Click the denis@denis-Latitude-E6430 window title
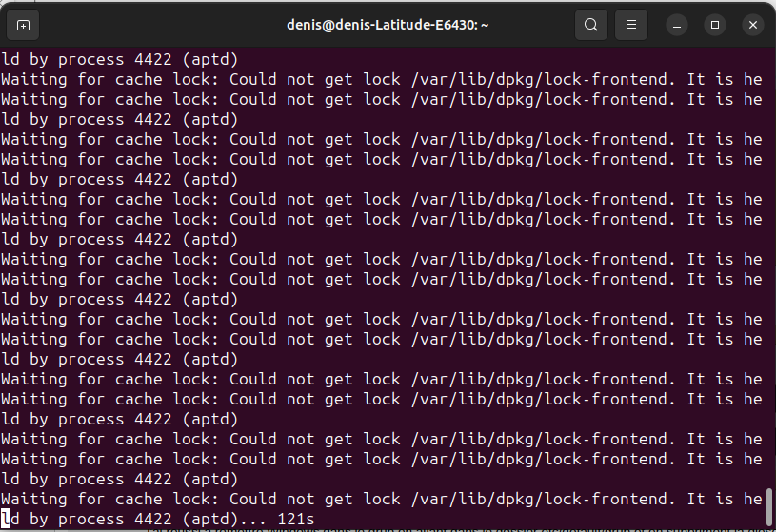The width and height of the screenshot is (776, 532). pos(388,25)
